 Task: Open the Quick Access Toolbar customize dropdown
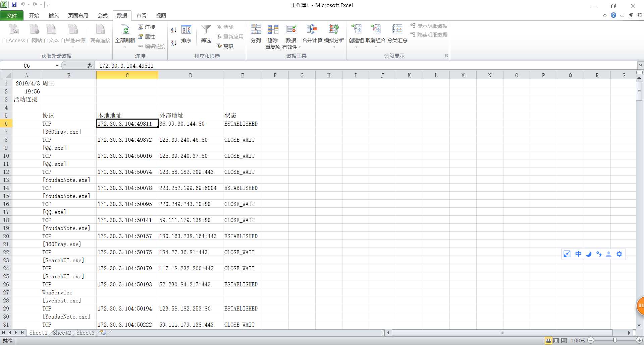(x=48, y=5)
